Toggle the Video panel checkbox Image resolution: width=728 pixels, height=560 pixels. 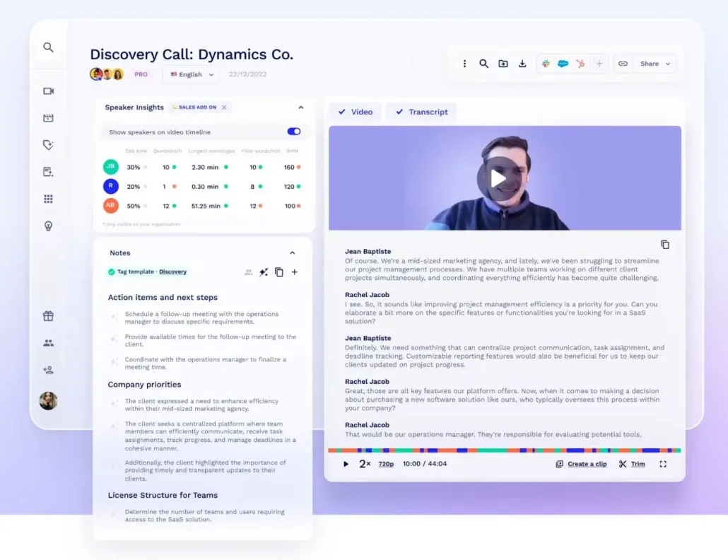tap(356, 112)
